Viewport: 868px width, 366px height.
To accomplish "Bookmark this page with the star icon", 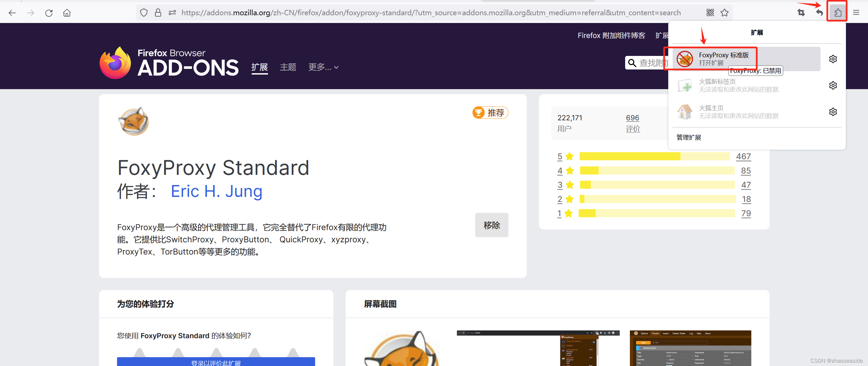I will pos(725,13).
